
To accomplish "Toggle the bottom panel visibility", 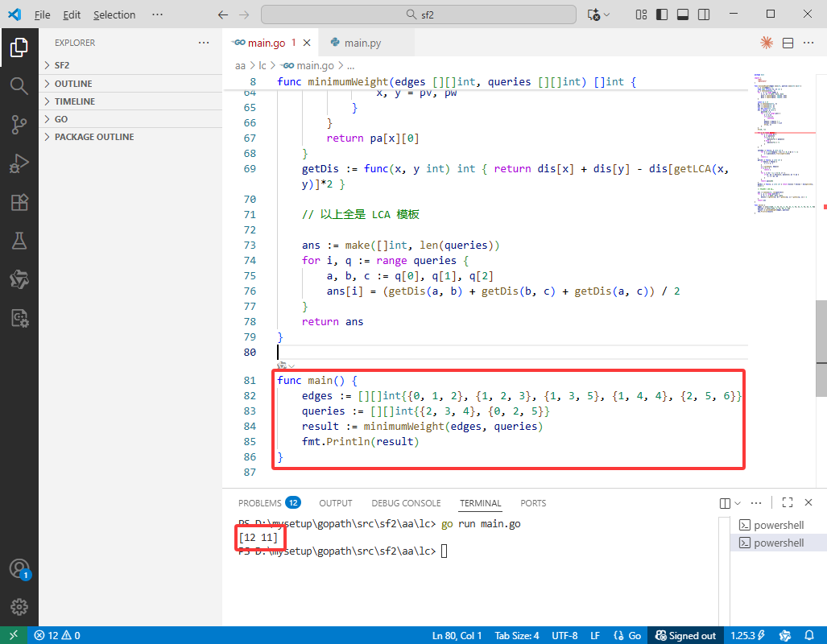I will [683, 14].
